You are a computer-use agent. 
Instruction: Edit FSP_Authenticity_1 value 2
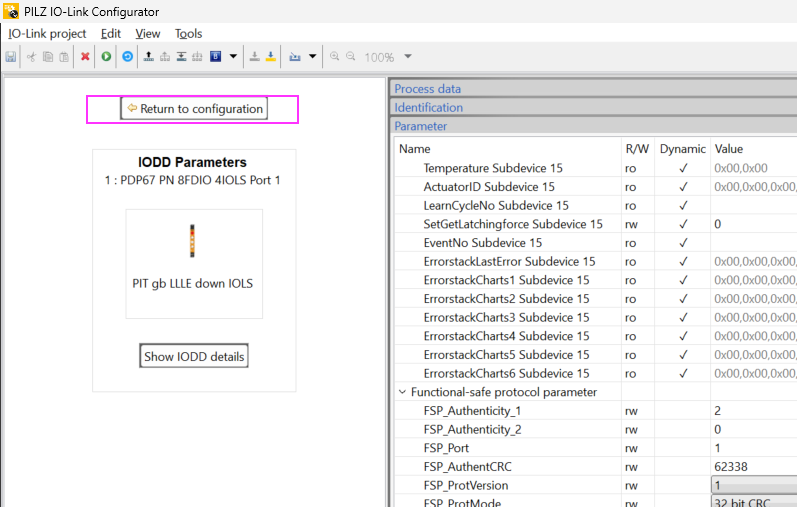754,410
